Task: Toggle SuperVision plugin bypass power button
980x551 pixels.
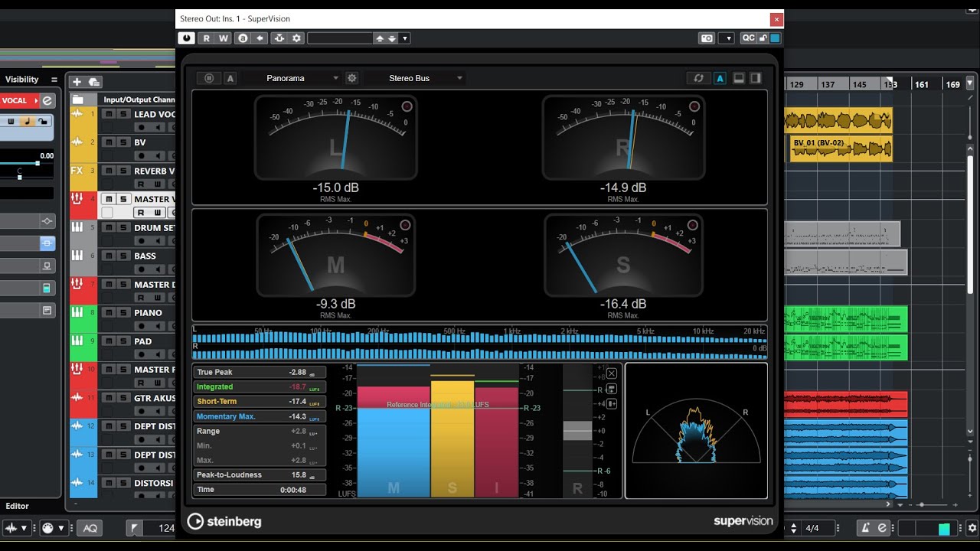Action: click(x=186, y=38)
